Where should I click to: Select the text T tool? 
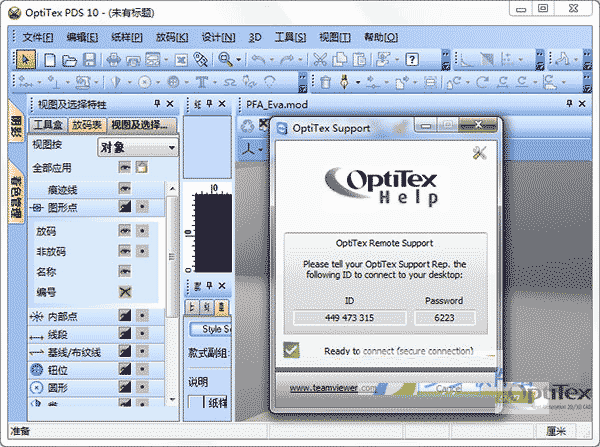pyautogui.click(x=202, y=82)
